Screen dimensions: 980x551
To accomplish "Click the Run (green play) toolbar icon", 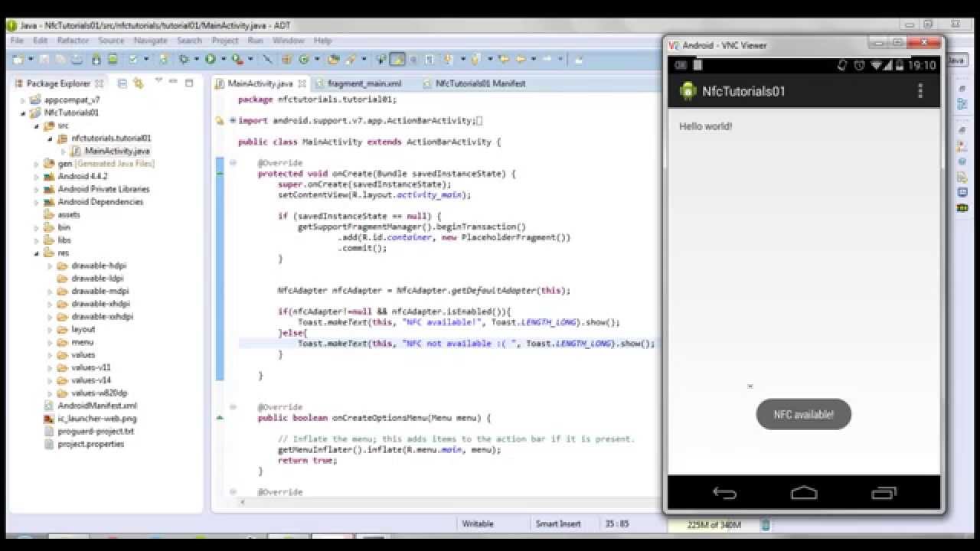I will [210, 59].
